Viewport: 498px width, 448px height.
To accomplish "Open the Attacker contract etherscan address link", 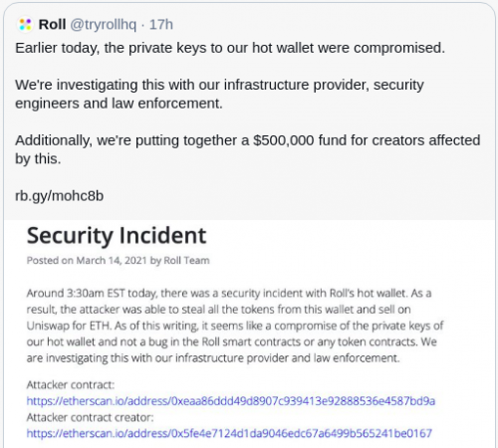I will (231, 401).
